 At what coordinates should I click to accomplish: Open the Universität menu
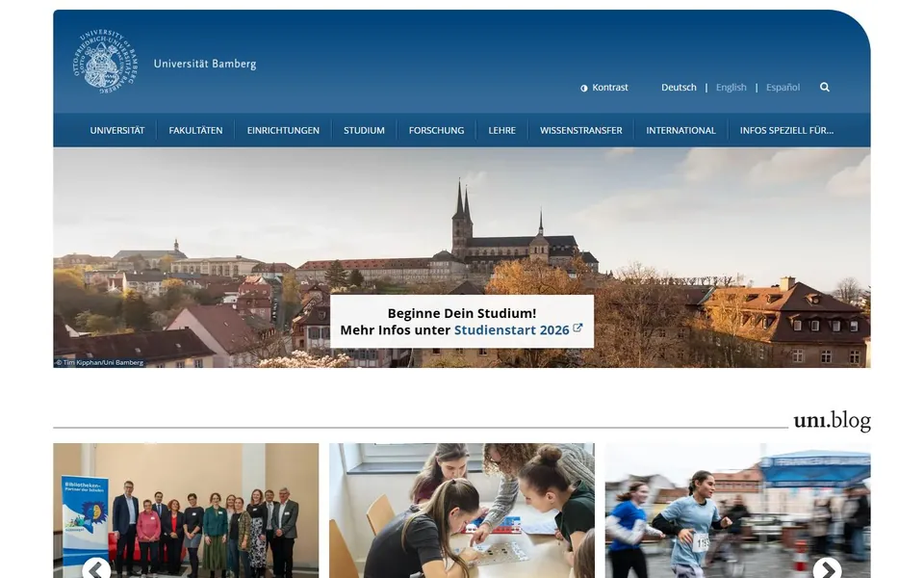point(117,130)
